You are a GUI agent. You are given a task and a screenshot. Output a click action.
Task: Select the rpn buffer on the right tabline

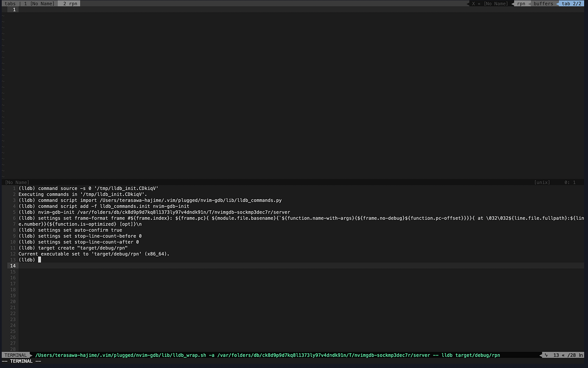pos(521,3)
